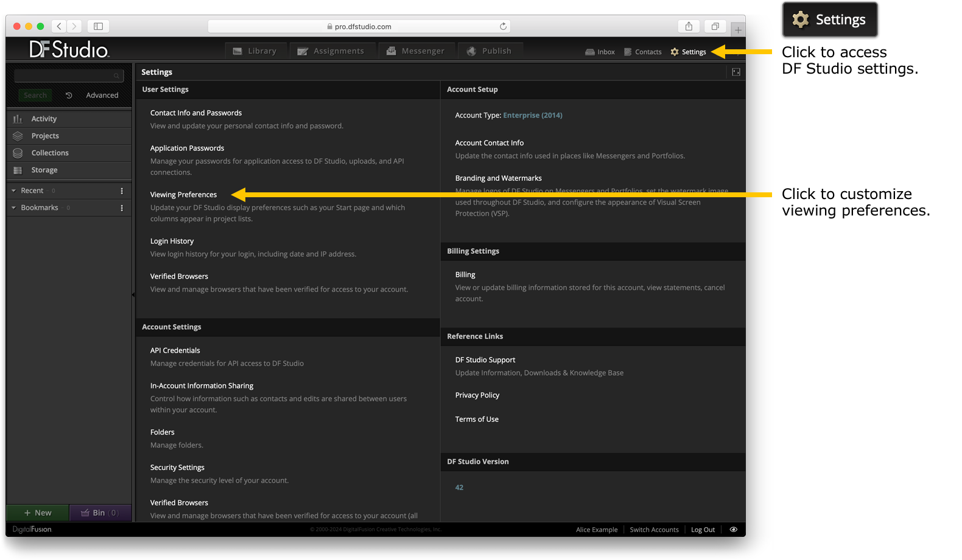
Task: Click the Settings gear in top bar
Action: click(x=688, y=52)
